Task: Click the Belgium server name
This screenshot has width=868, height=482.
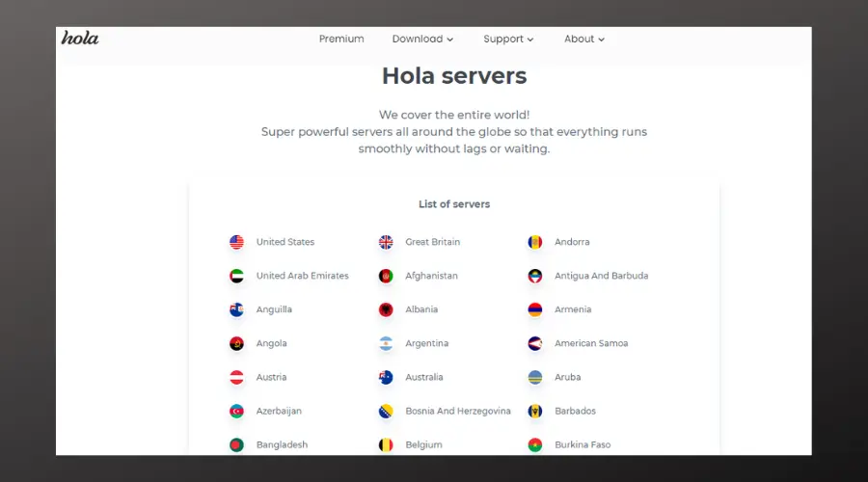Action: [x=423, y=444]
